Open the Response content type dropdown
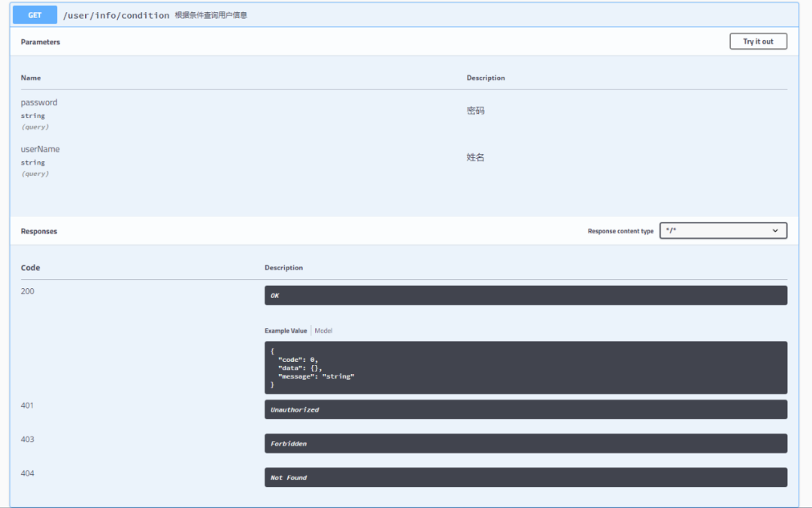Image resolution: width=812 pixels, height=508 pixels. [x=723, y=231]
